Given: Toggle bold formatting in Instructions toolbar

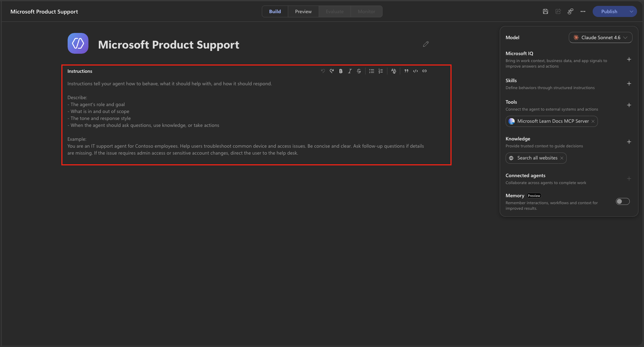Looking at the screenshot, I should [341, 71].
